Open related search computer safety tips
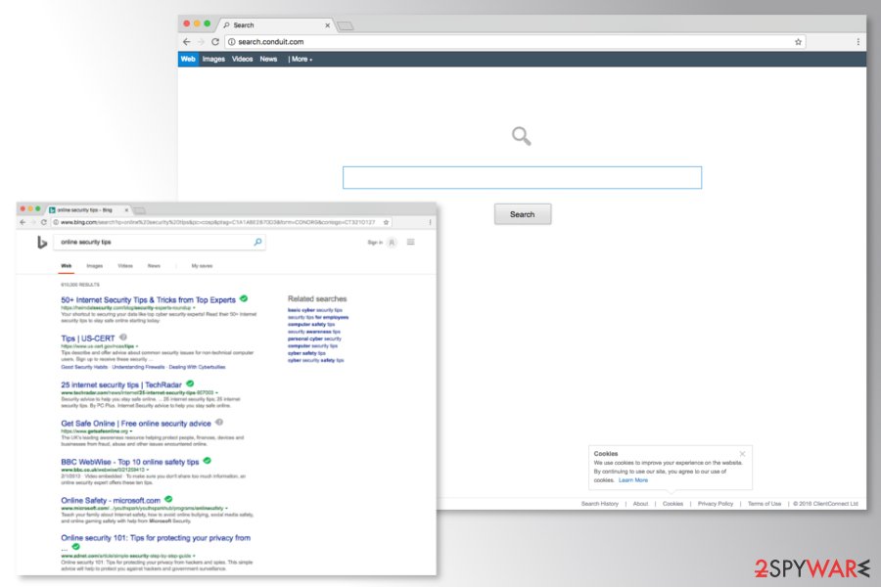 coord(311,325)
